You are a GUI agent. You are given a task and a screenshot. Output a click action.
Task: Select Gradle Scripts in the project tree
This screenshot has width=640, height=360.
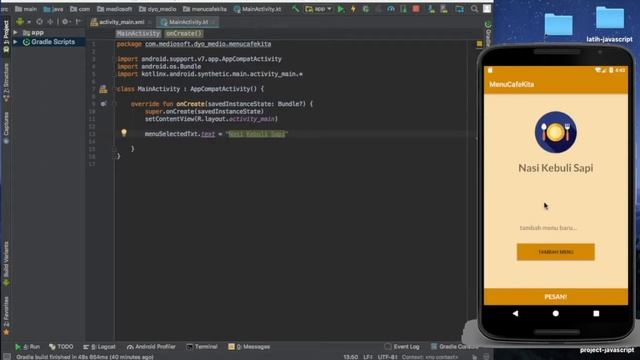click(x=53, y=42)
